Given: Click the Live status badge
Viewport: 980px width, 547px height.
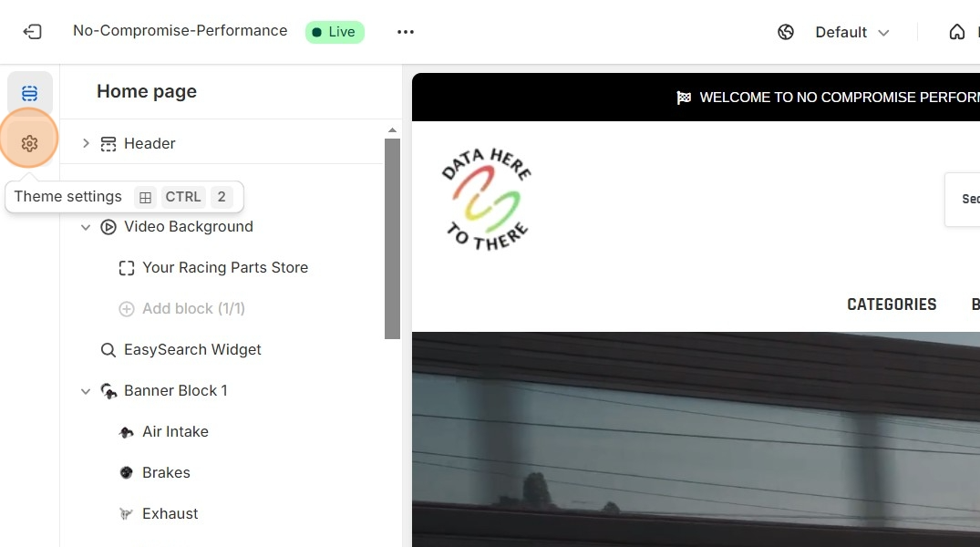Looking at the screenshot, I should (x=335, y=32).
